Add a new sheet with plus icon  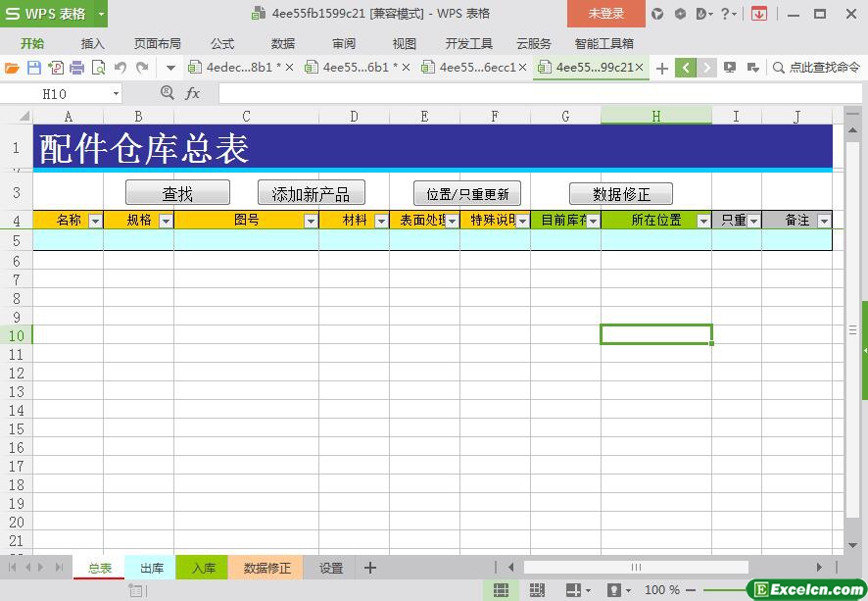pos(369,568)
